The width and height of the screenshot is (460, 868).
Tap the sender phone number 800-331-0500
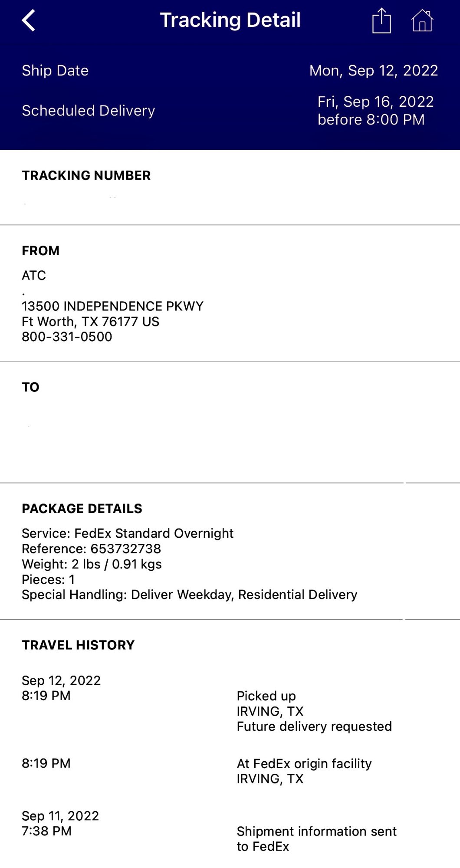pos(67,337)
